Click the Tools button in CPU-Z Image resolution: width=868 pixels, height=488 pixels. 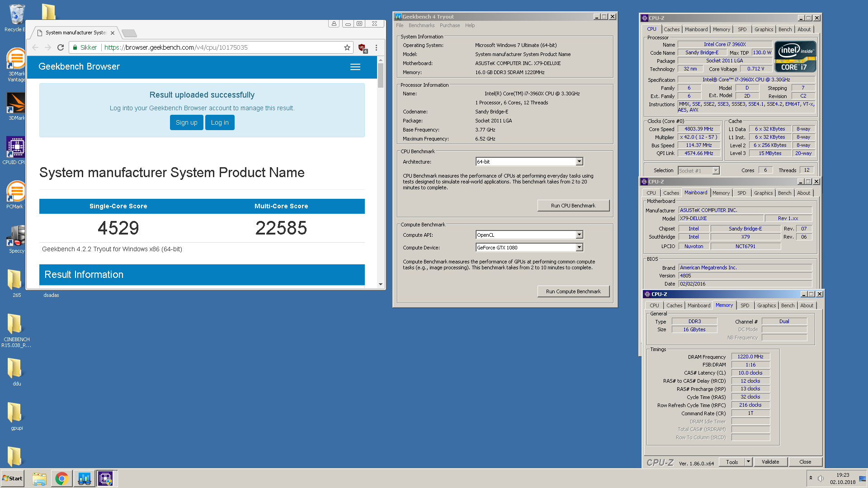732,462
